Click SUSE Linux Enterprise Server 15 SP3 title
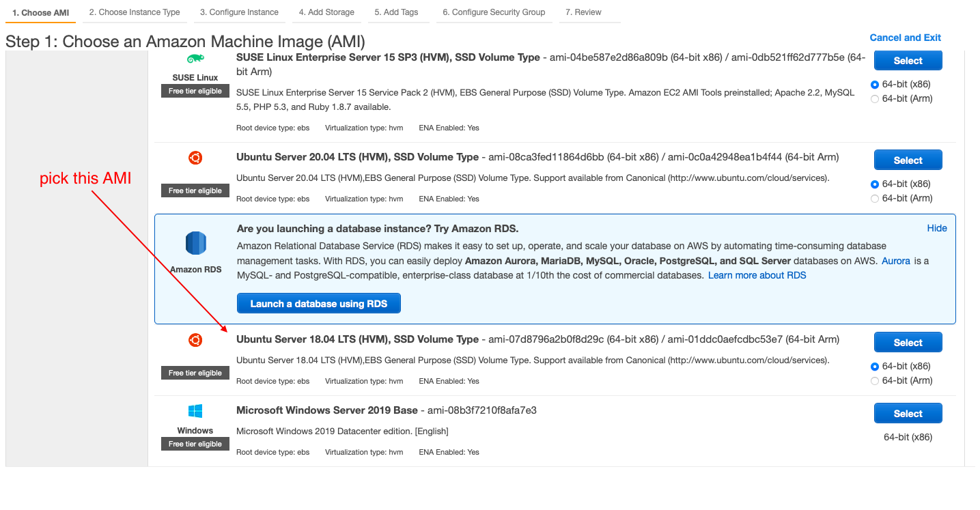Screen dimensions: 980x510 click(388, 57)
